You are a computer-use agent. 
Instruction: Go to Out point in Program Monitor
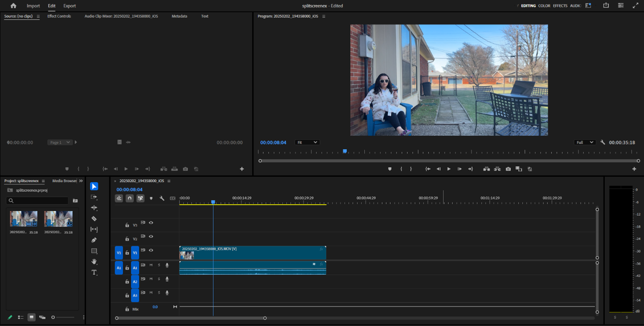(470, 169)
